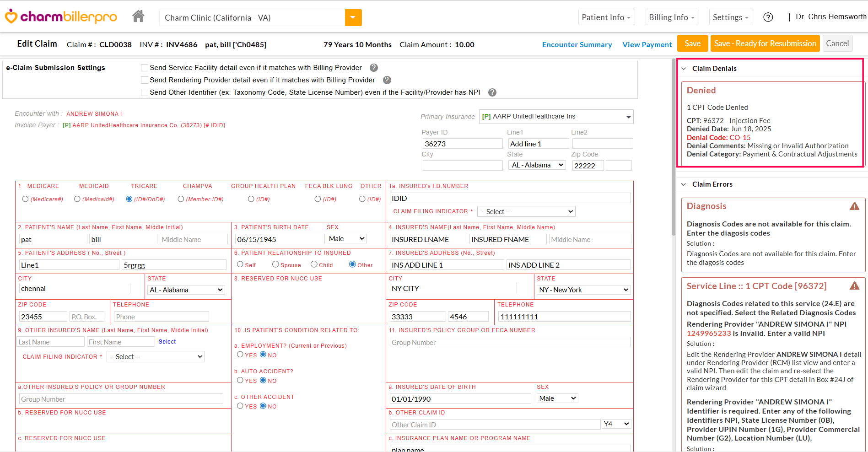The width and height of the screenshot is (868, 452).
Task: Collapse the Claim Denials section
Action: pos(684,69)
